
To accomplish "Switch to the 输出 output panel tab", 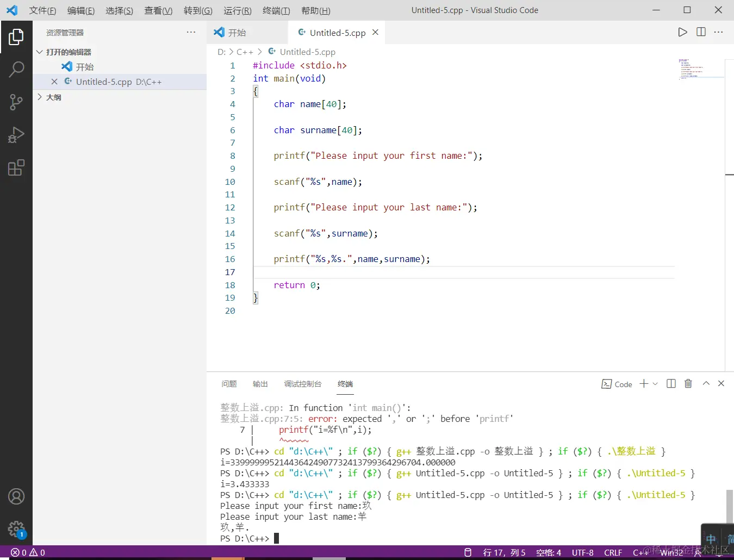I will [260, 384].
